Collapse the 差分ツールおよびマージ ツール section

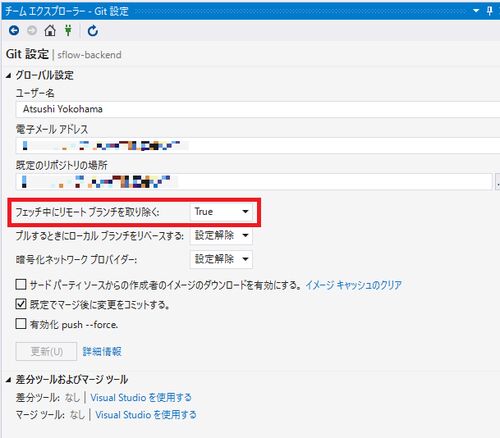9,380
